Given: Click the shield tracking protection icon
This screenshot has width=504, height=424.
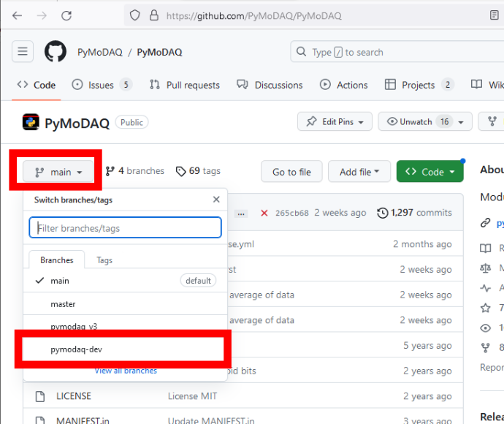Looking at the screenshot, I should click(x=134, y=15).
